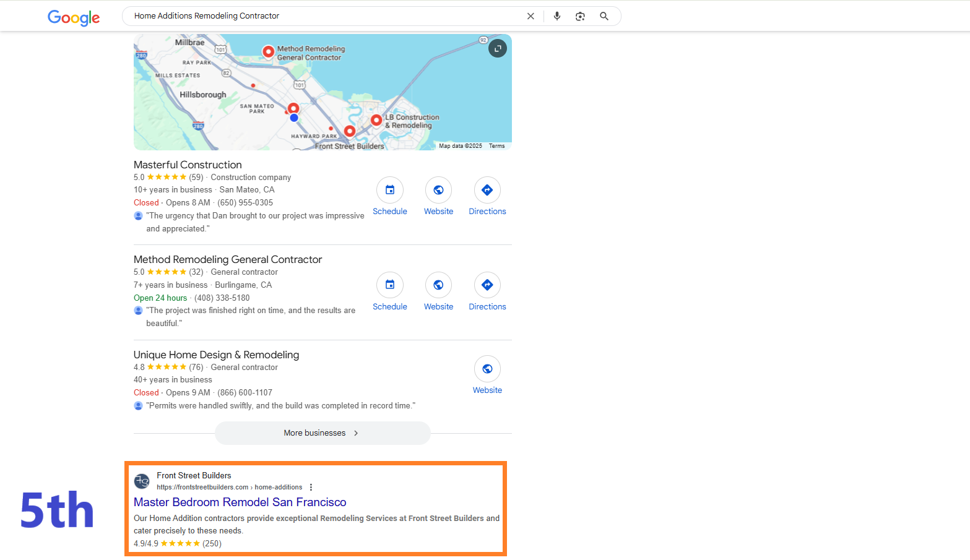
Task: Open Unique Home Design & Remodeling listing title
Action: click(216, 355)
